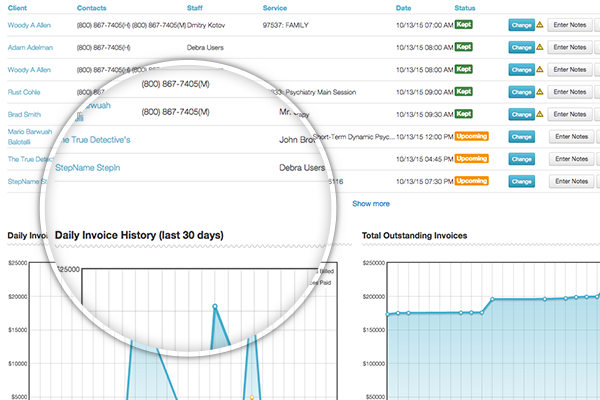Select staff name Dmitry Kotov
Viewport: 600px width, 400px height.
tap(206, 25)
